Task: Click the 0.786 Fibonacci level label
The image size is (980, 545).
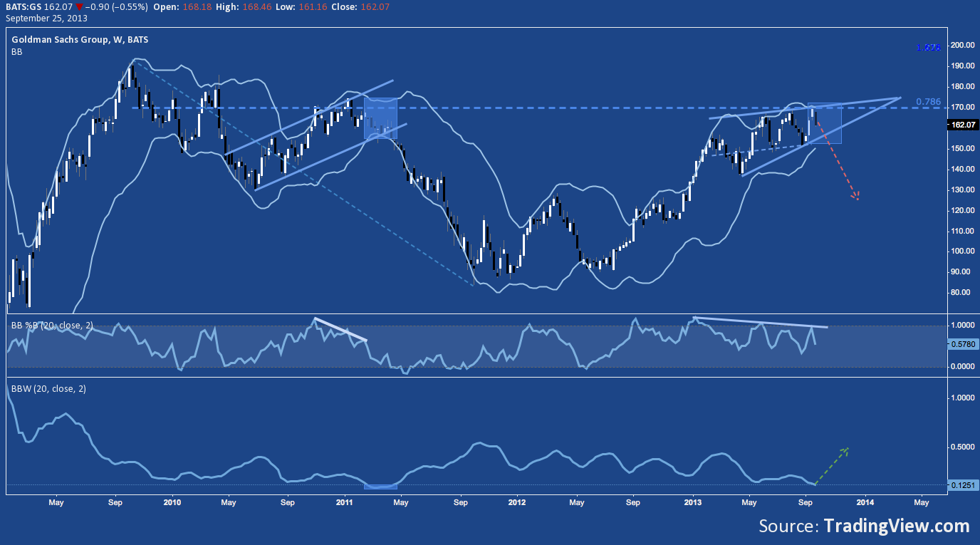Action: click(928, 102)
